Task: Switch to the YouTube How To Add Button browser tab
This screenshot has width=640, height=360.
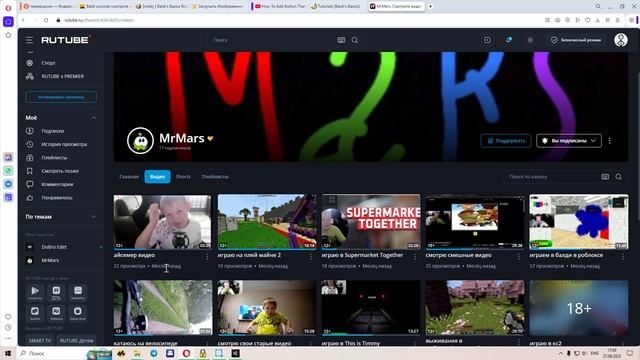Action: (280, 6)
